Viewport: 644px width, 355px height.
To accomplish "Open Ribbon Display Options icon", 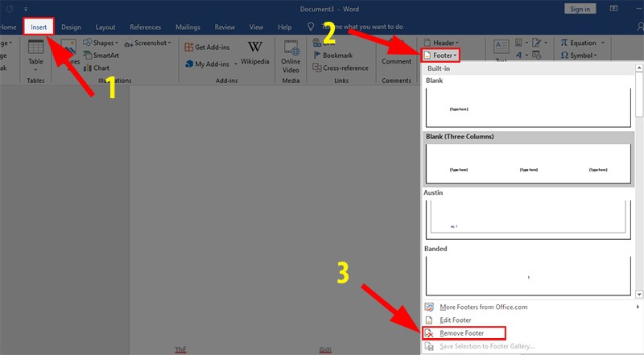I will (613, 9).
